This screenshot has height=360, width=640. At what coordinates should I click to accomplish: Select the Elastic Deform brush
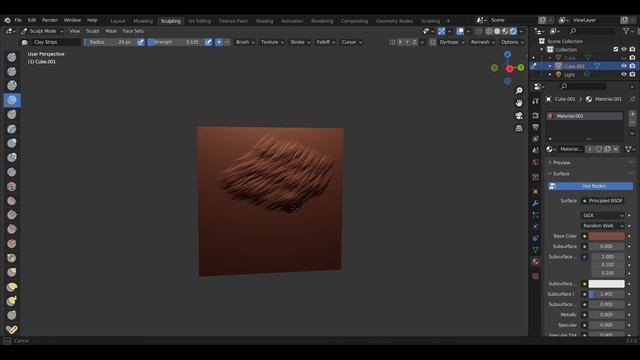tap(12, 287)
